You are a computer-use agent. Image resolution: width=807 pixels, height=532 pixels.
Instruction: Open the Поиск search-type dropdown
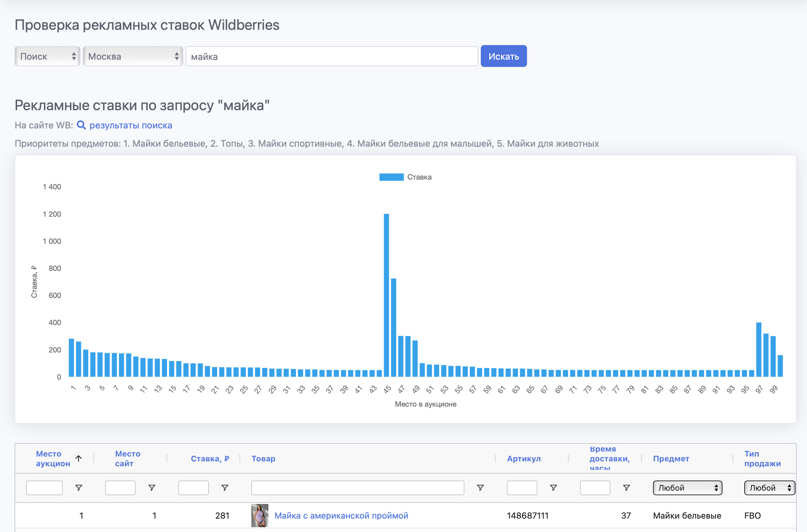pos(47,56)
